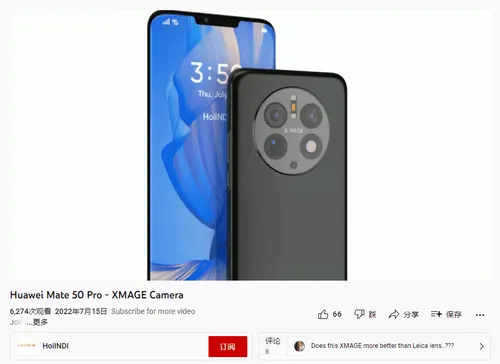This screenshot has height=364, width=500.
Task: Open the three-dot more actions menu
Action: pyautogui.click(x=480, y=315)
